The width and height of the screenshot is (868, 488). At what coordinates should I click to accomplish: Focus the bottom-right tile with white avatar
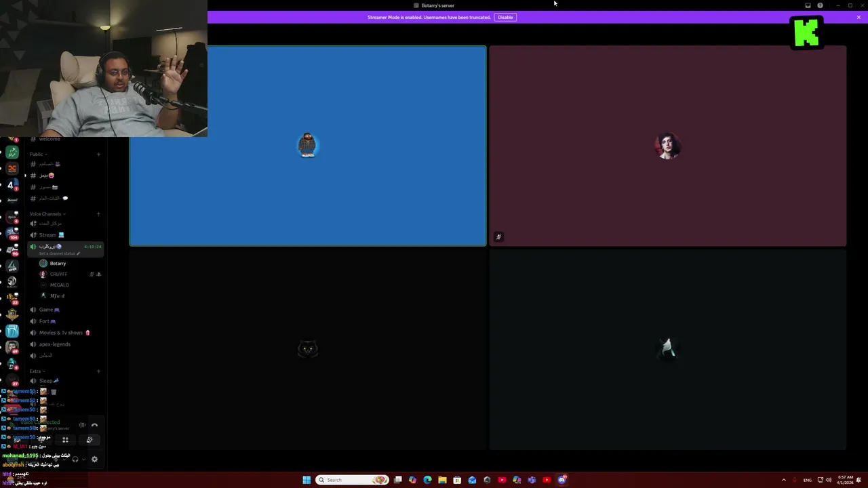(668, 349)
